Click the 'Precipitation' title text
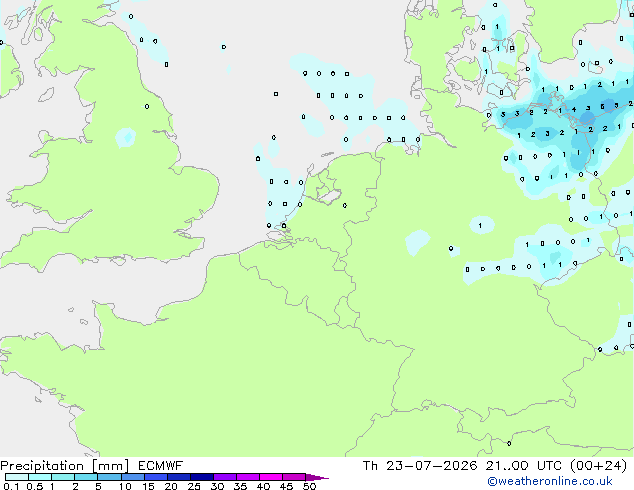This screenshot has height=490, width=634. (x=42, y=466)
